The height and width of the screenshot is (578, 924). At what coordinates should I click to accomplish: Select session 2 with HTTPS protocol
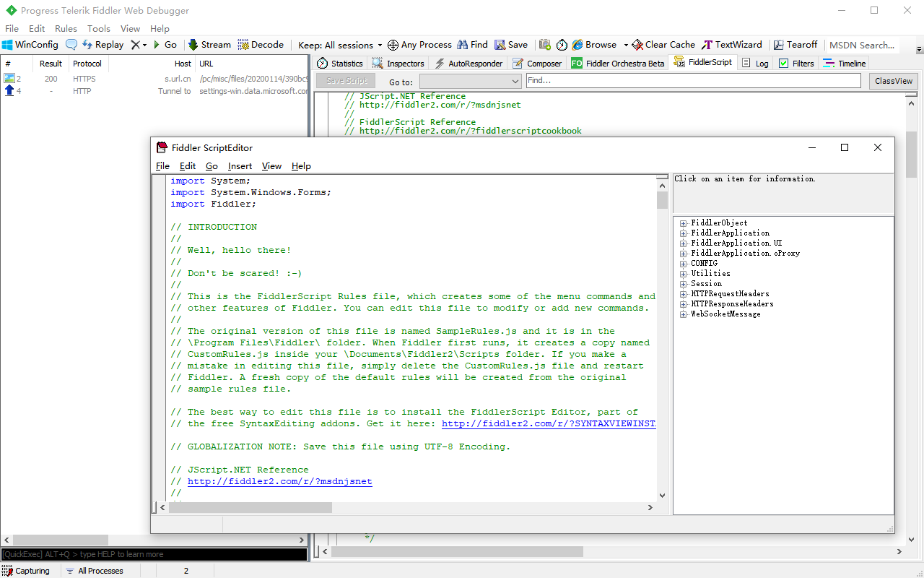click(154, 79)
